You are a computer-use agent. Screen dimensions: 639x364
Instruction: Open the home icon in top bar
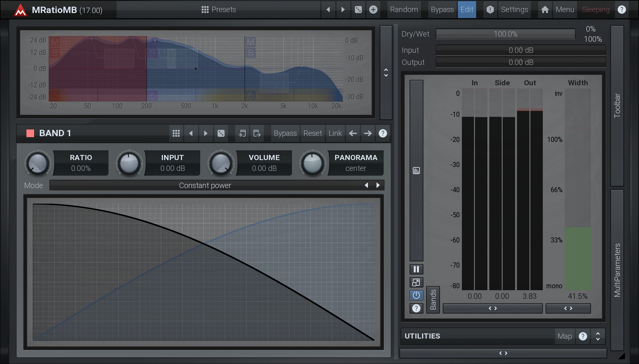click(x=545, y=10)
